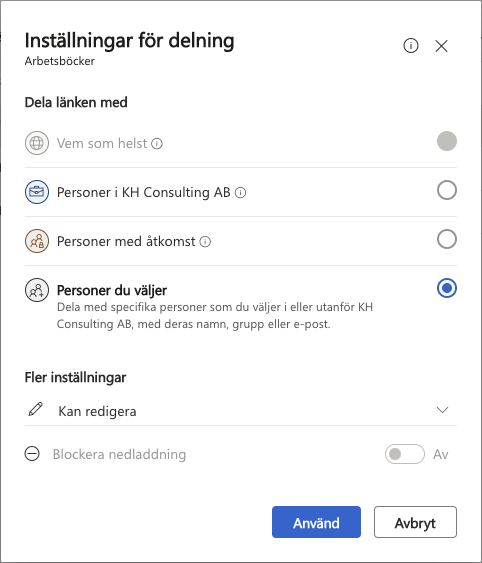
Task: Click the Personer med åtkomst people-lock icon
Action: [x=37, y=241]
